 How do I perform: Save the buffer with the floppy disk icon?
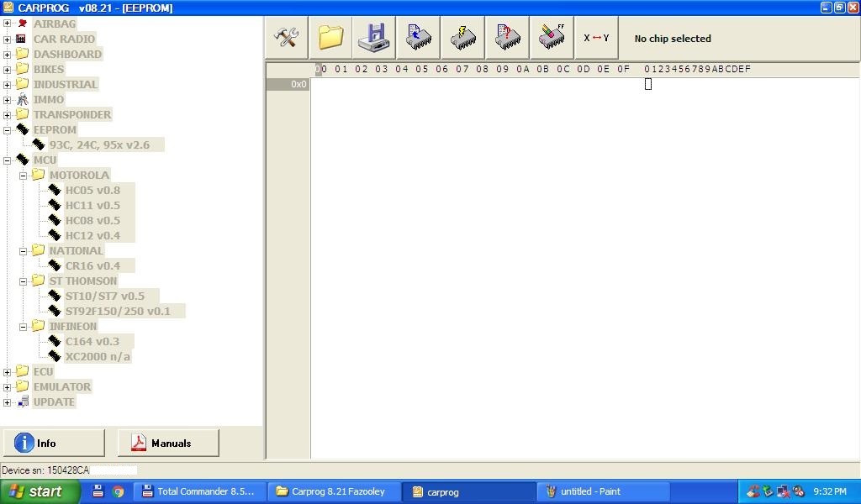pos(374,38)
